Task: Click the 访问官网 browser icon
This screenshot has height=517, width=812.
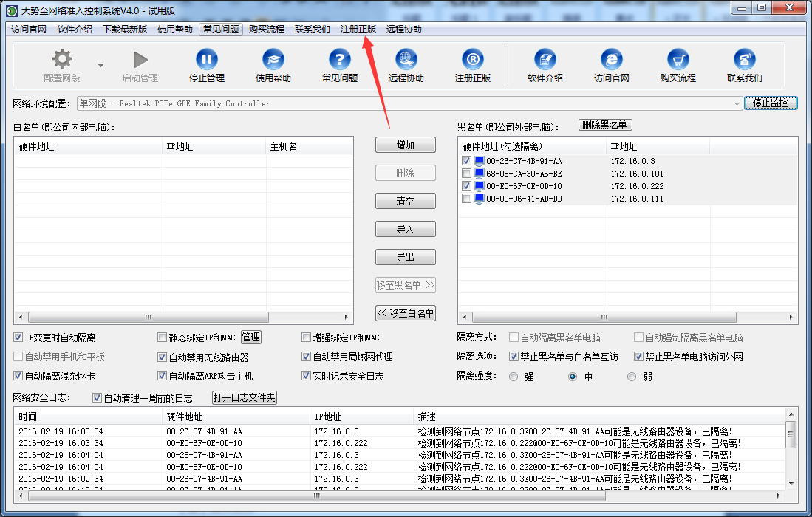Action: (612, 59)
